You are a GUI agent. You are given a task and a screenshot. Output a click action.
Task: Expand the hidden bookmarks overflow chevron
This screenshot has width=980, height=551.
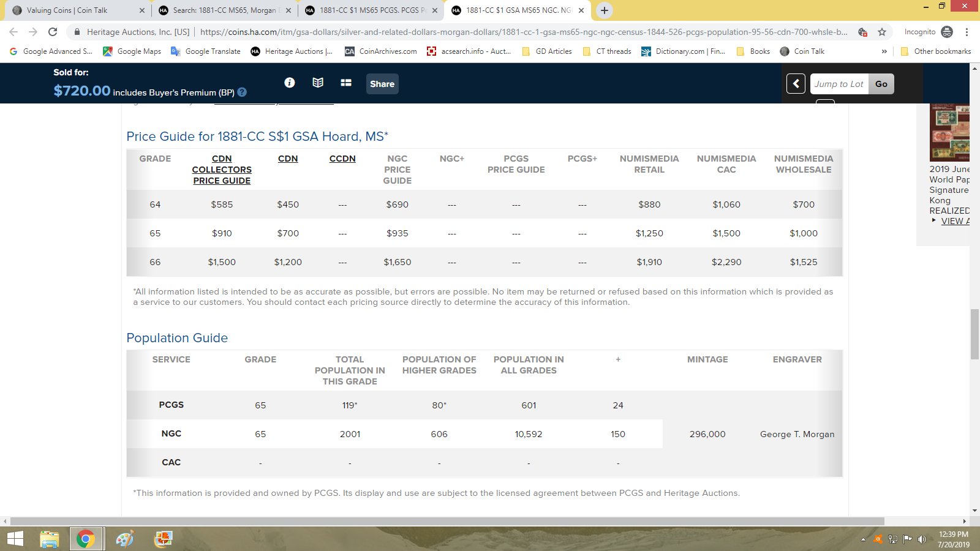[884, 51]
